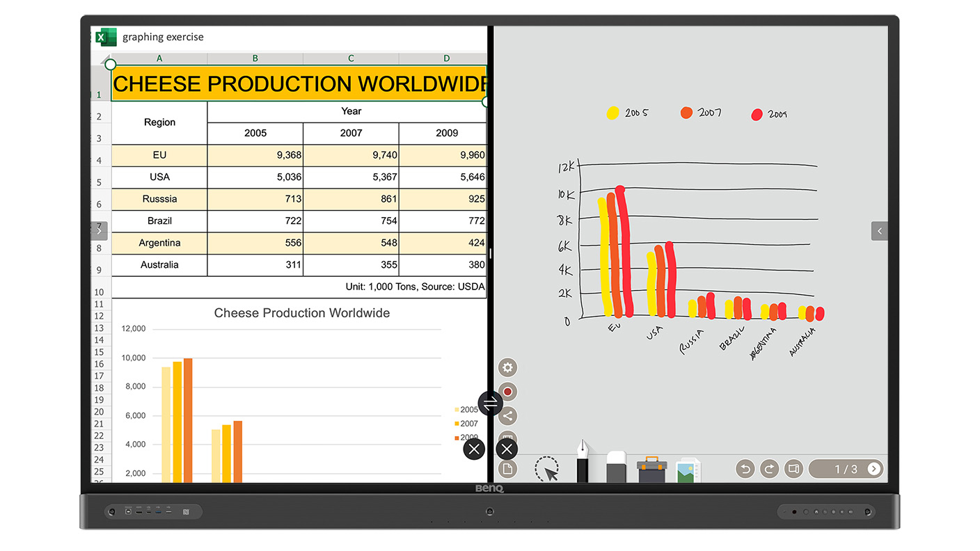Create a new whiteboard page

[507, 468]
